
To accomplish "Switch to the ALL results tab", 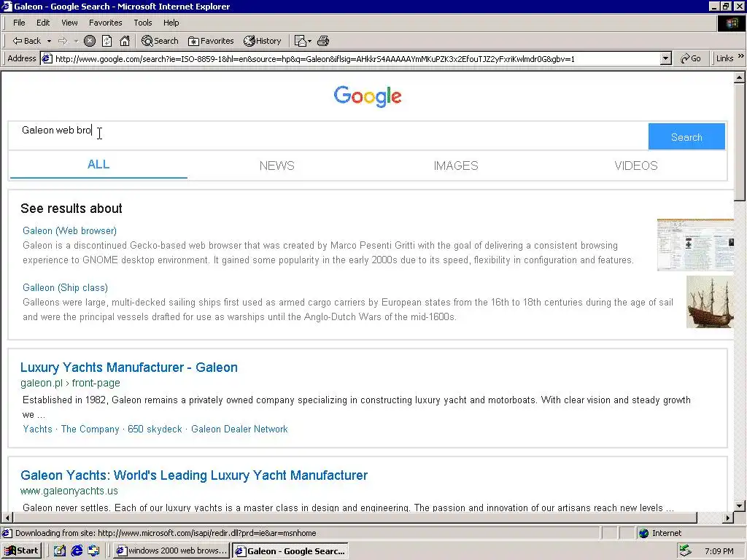I will coord(98,165).
